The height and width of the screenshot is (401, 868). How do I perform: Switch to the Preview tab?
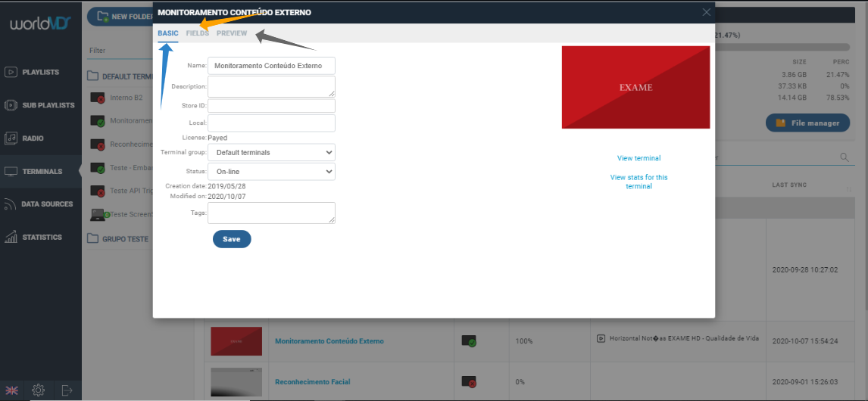tap(232, 33)
